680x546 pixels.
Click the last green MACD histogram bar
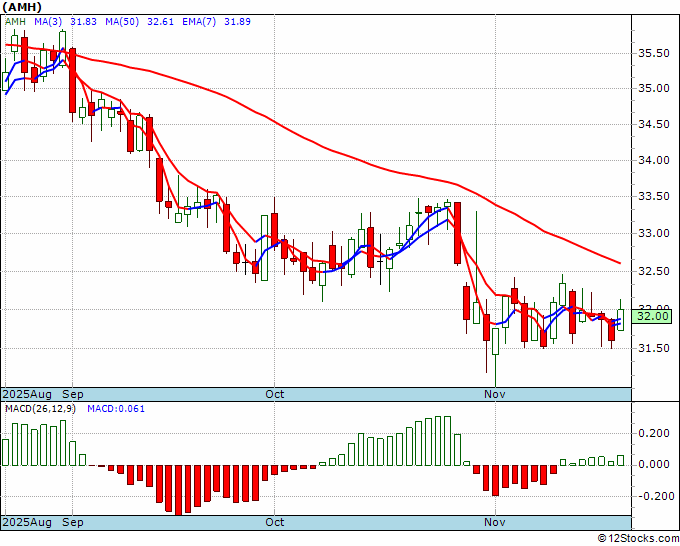(621, 460)
